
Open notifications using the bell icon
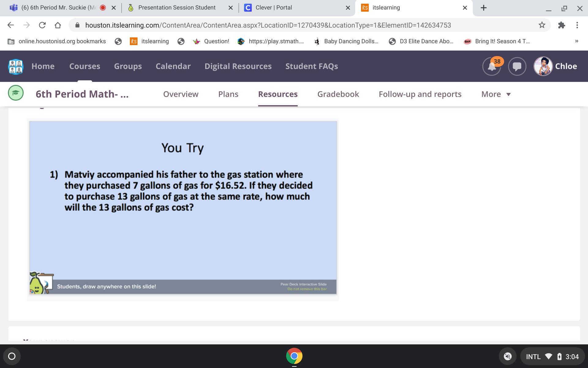pos(492,66)
